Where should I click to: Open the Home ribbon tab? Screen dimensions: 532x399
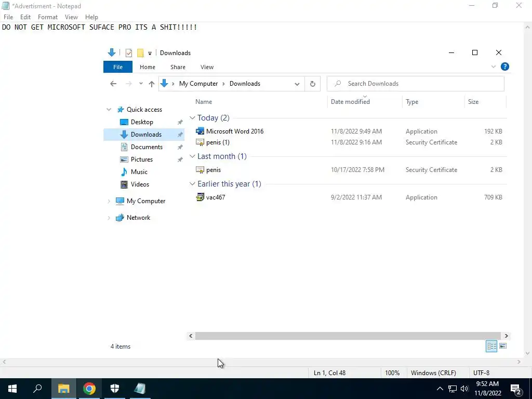pyautogui.click(x=147, y=67)
